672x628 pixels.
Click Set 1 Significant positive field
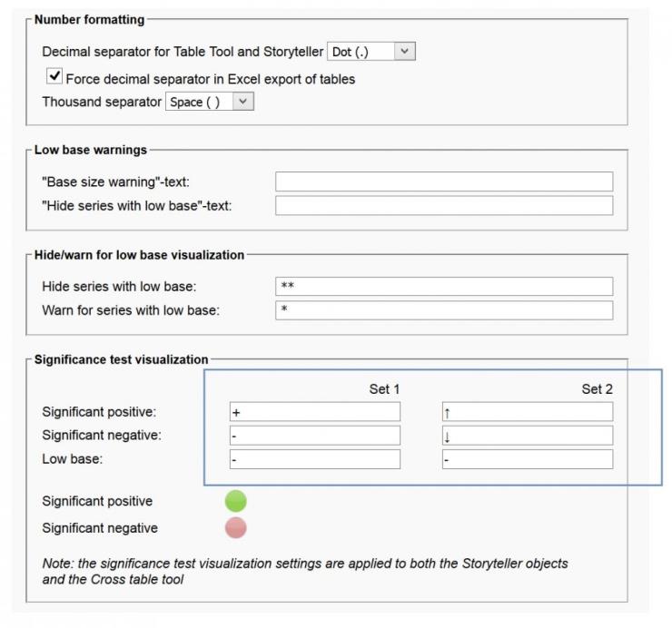pos(314,412)
